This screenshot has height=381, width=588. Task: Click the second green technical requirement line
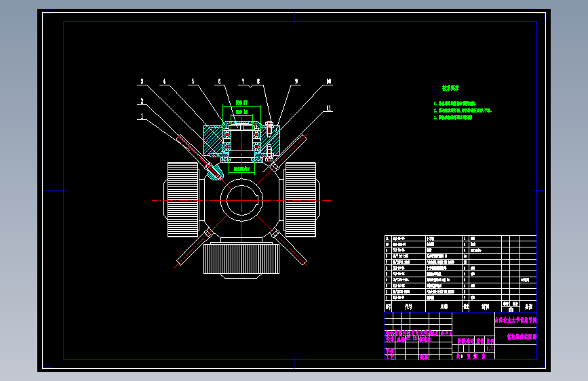[463, 111]
